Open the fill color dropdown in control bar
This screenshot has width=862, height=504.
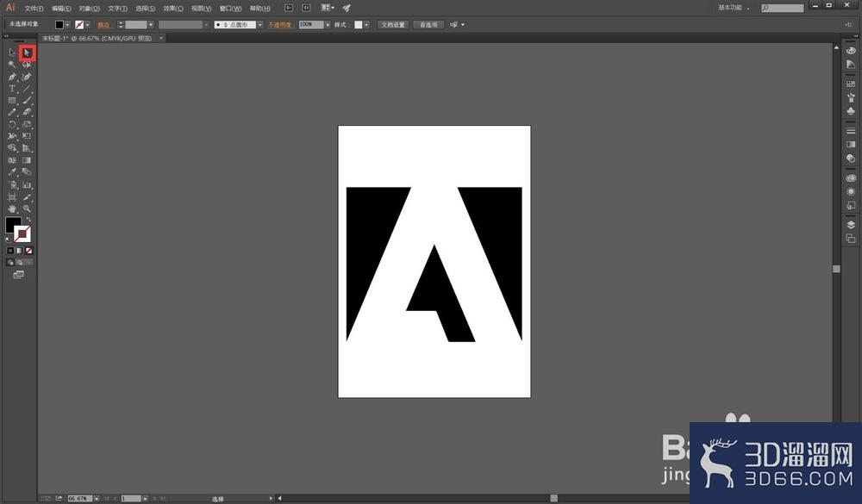pyautogui.click(x=67, y=25)
